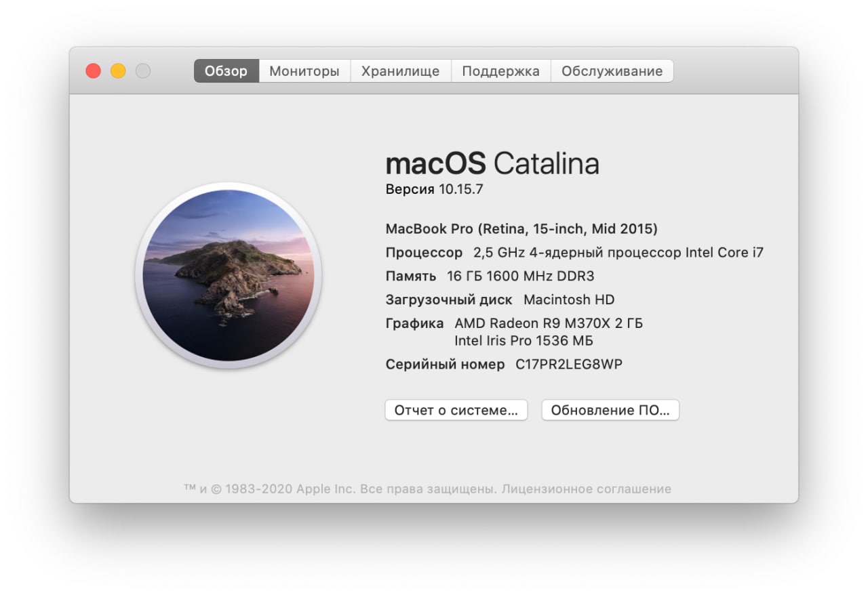Click the 16 ГБ 1600 MHz DDR3 value
The image size is (868, 595).
tap(521, 276)
